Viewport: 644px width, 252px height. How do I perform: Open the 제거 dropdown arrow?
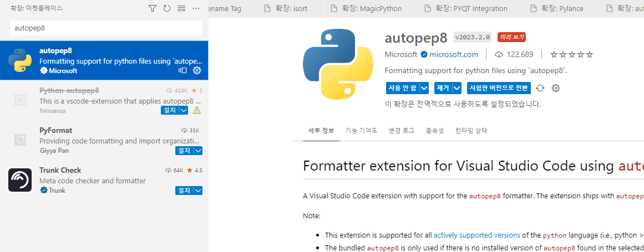[457, 88]
